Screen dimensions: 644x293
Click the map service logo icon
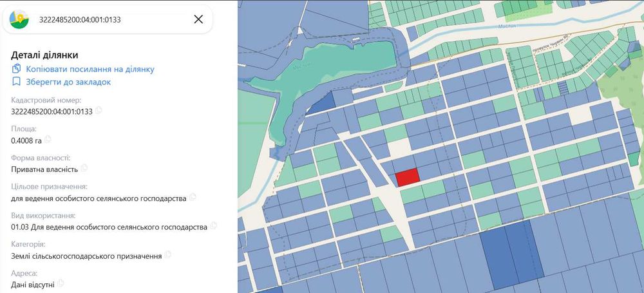[x=19, y=19]
